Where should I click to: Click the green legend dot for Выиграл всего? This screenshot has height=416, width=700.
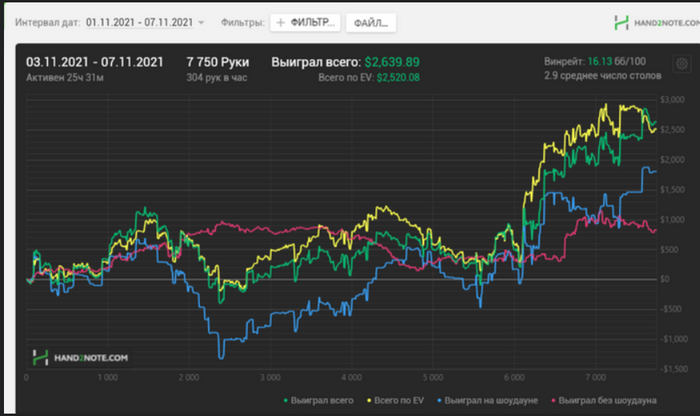pos(286,401)
